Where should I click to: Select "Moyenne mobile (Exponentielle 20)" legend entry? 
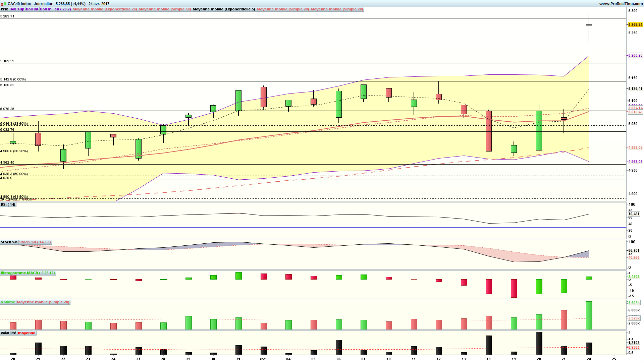pyautogui.click(x=104, y=9)
